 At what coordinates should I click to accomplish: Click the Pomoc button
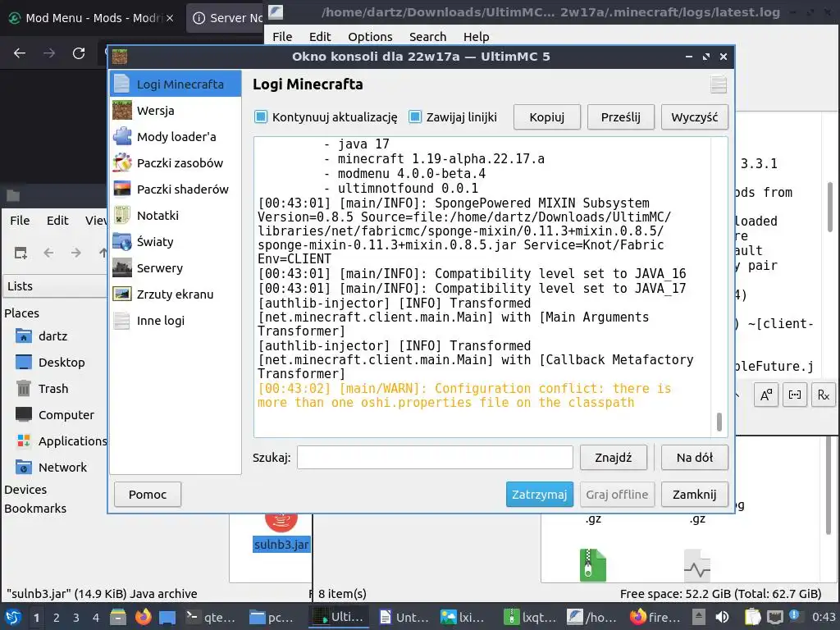pyautogui.click(x=148, y=494)
